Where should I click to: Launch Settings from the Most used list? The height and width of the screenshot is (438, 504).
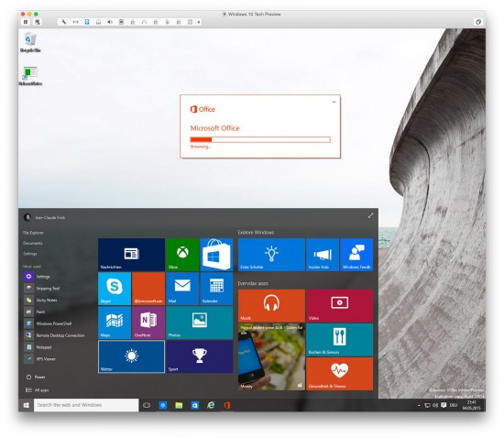click(x=37, y=277)
